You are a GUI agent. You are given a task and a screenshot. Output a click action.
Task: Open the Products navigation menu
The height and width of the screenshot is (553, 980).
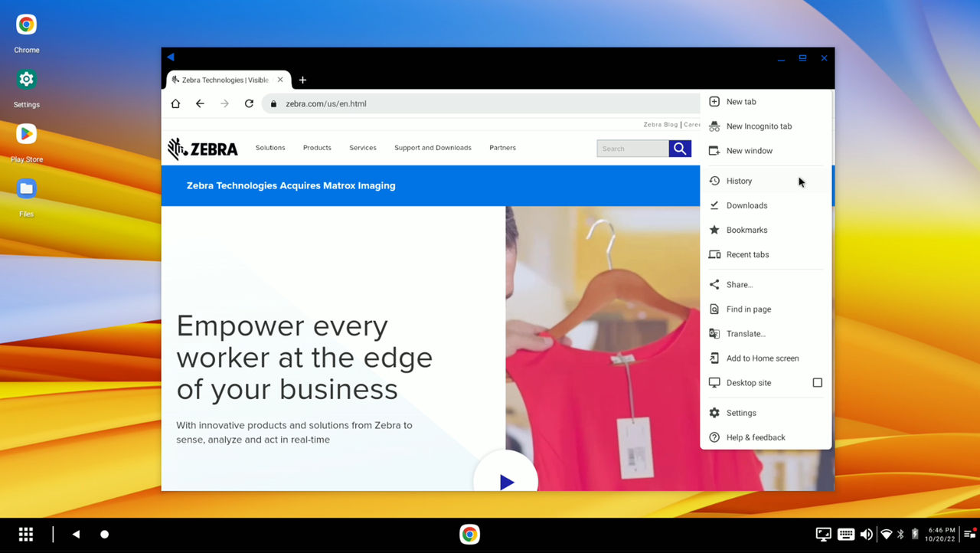click(317, 148)
